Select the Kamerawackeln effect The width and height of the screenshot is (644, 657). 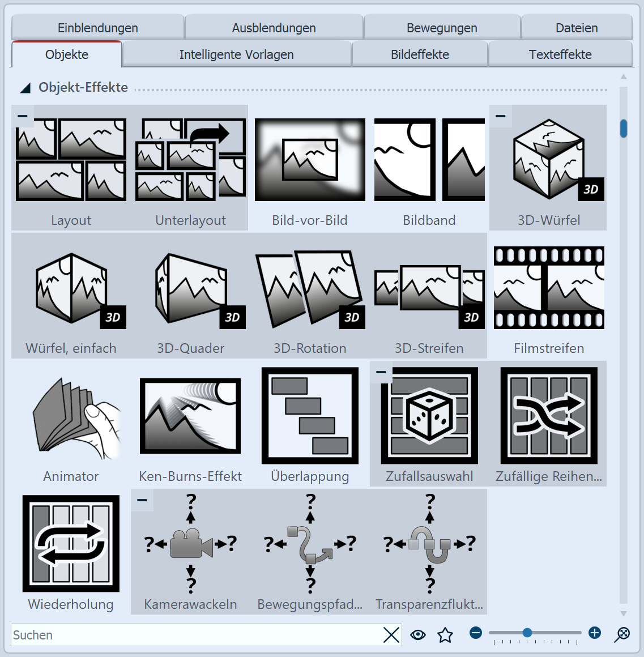click(190, 544)
